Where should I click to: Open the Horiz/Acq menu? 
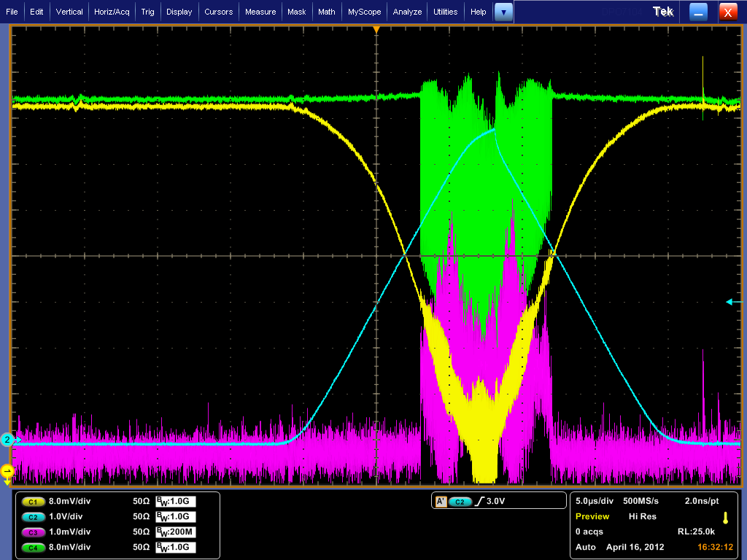point(112,12)
